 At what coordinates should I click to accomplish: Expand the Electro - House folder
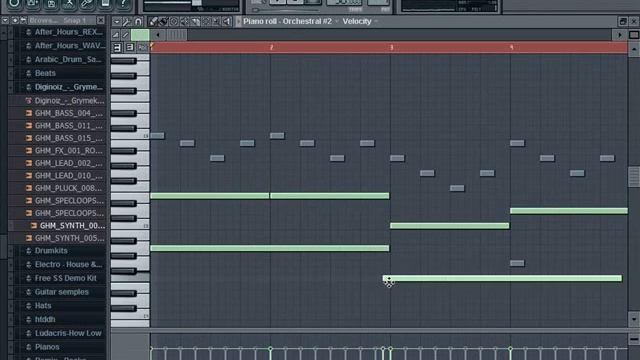click(x=65, y=264)
